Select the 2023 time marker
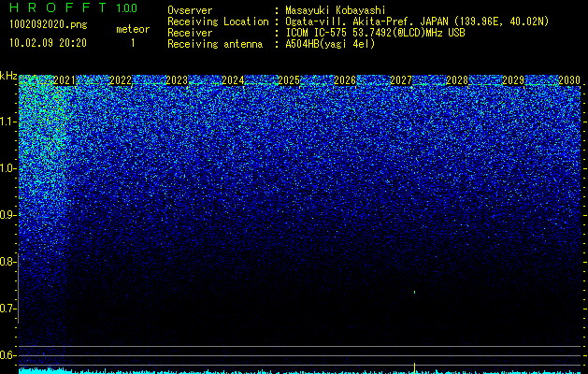This screenshot has width=588, height=374. click(x=177, y=80)
